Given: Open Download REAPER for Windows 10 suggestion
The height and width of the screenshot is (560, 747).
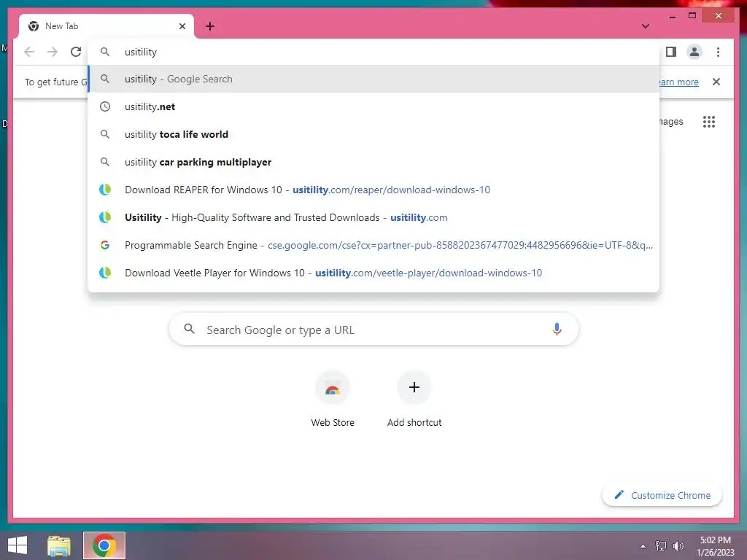Looking at the screenshot, I should click(x=373, y=190).
